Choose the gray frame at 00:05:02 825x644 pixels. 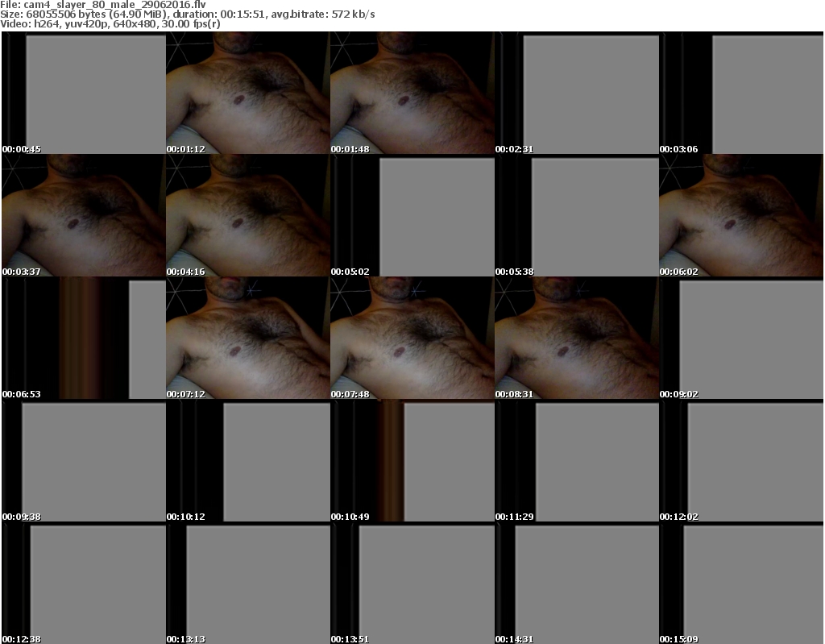pyautogui.click(x=412, y=215)
